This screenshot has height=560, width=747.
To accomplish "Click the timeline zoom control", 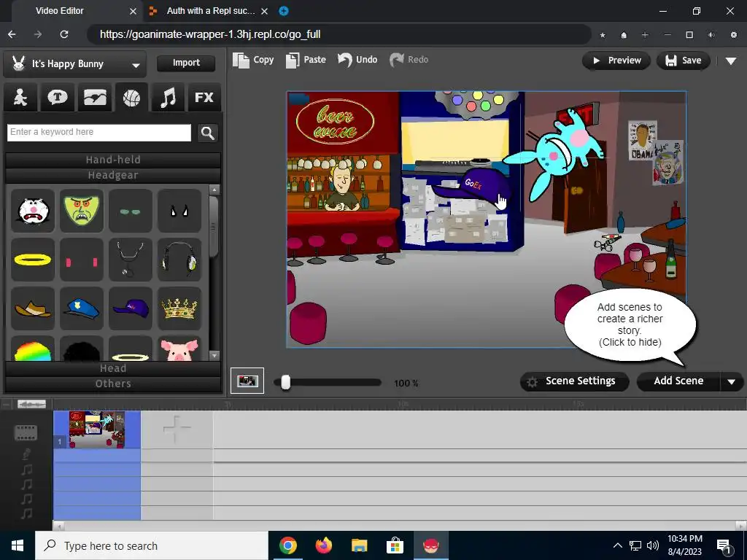I will click(x=31, y=404).
